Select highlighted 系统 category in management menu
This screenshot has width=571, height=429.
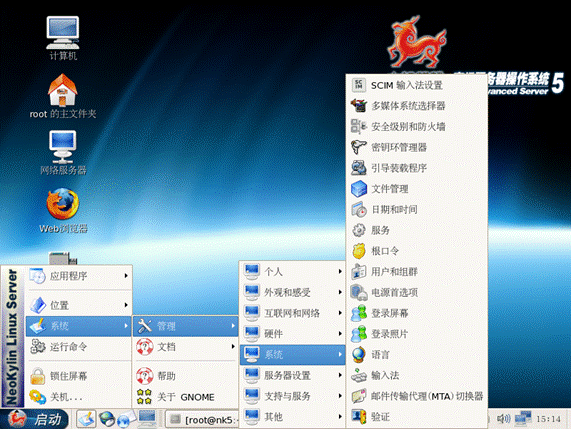point(292,354)
